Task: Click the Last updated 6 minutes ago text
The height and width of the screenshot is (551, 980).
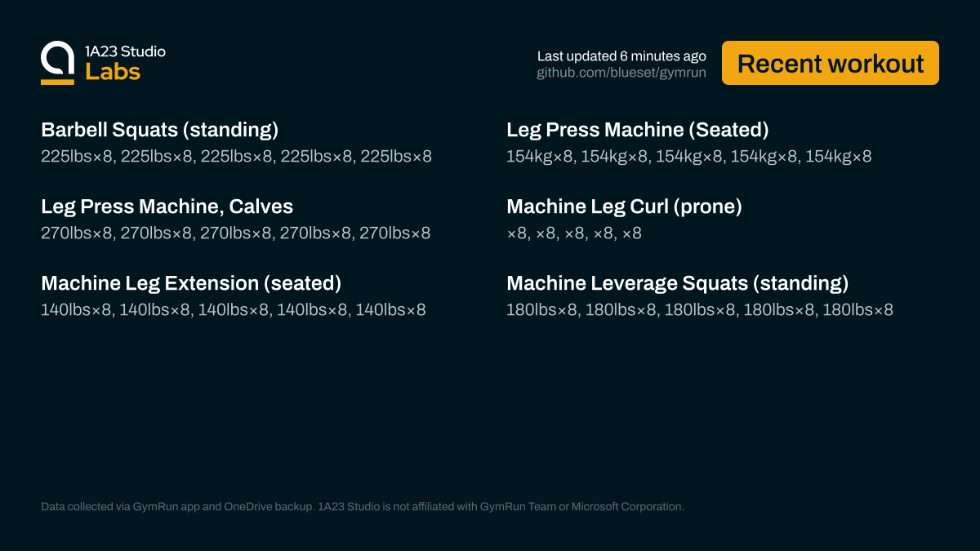Action: (x=621, y=56)
